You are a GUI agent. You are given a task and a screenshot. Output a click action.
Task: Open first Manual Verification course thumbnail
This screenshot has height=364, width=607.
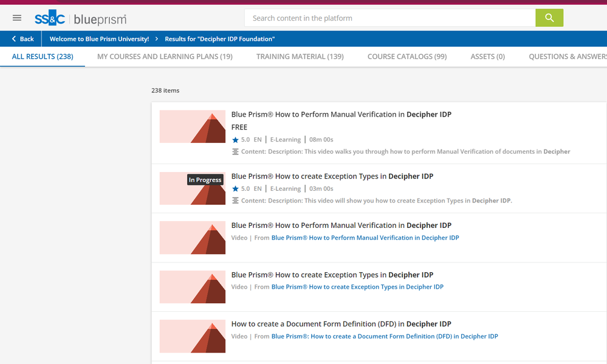pyautogui.click(x=192, y=126)
